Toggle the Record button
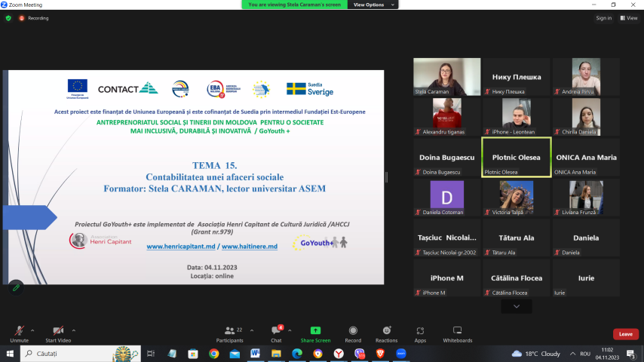The image size is (644, 362). (x=353, y=334)
